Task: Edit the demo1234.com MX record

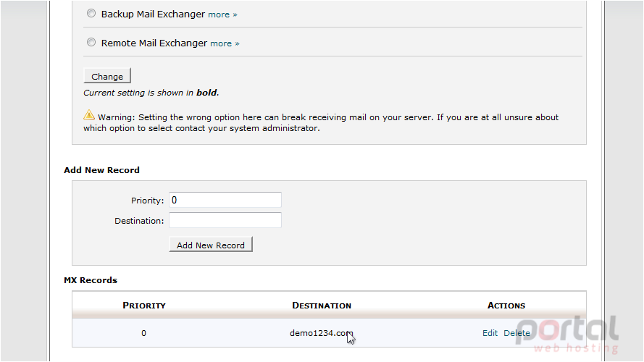Action: pos(490,333)
